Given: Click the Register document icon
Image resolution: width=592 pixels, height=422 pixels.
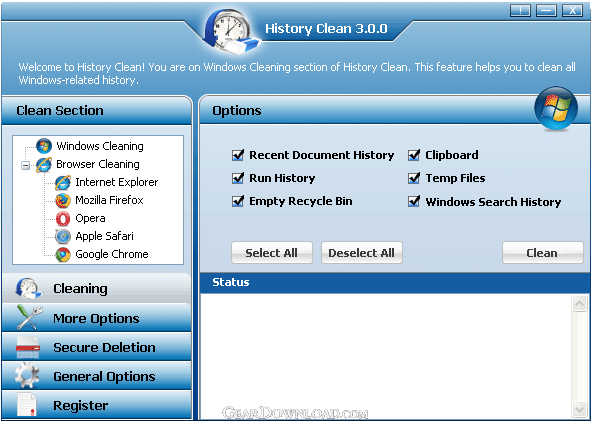Looking at the screenshot, I should 27,405.
